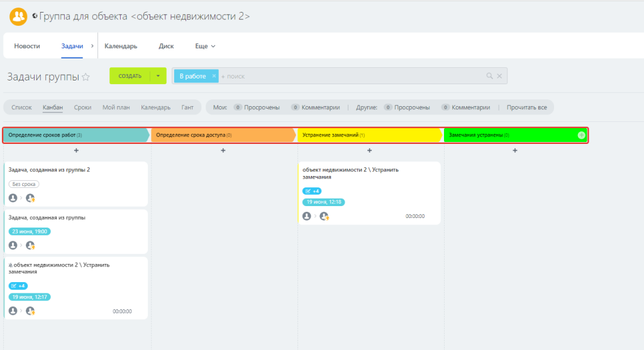Click the Прочитать все link
The width and height of the screenshot is (644, 350).
point(526,107)
